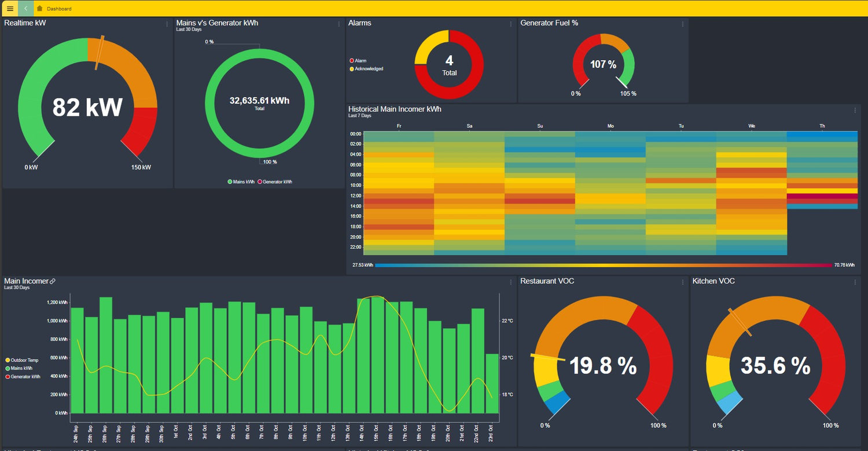Screen dimensions: 868x451
Task: Open Realtime kW widget three-dot menu
Action: pyautogui.click(x=167, y=24)
